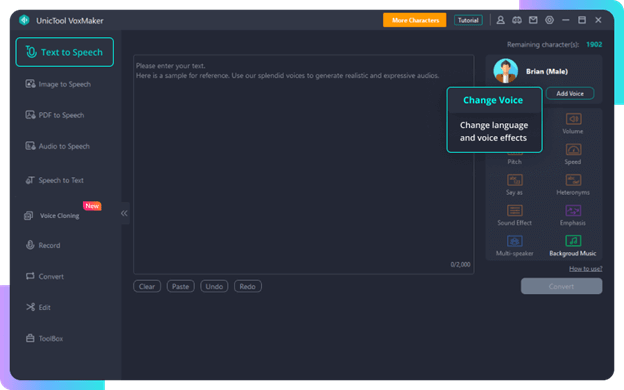Open the Say as option icon

515,180
